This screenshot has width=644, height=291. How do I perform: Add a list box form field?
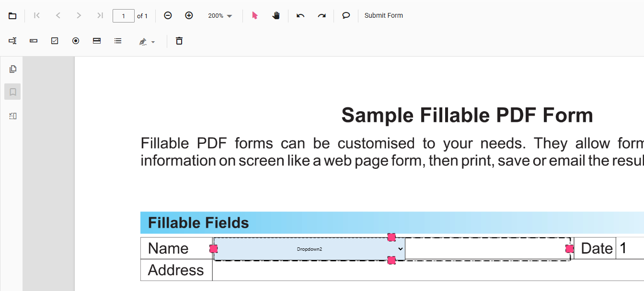pos(118,41)
